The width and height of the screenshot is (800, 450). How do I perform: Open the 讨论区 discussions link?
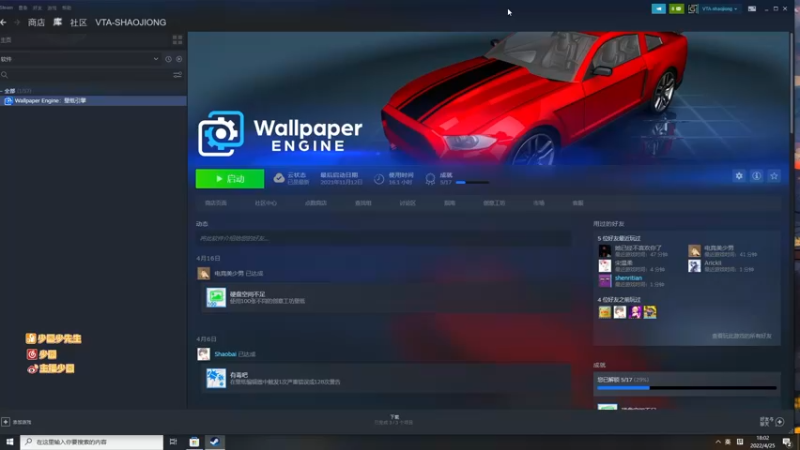(407, 203)
